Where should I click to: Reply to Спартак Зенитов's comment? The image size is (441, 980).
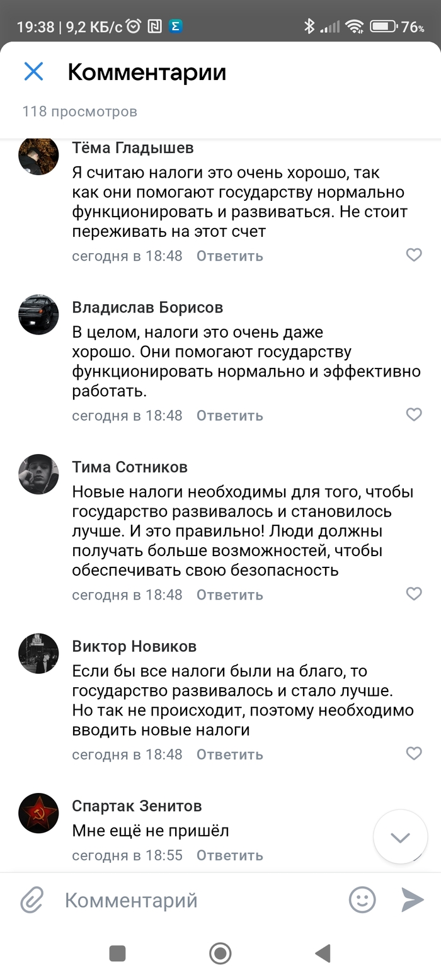coord(229,855)
